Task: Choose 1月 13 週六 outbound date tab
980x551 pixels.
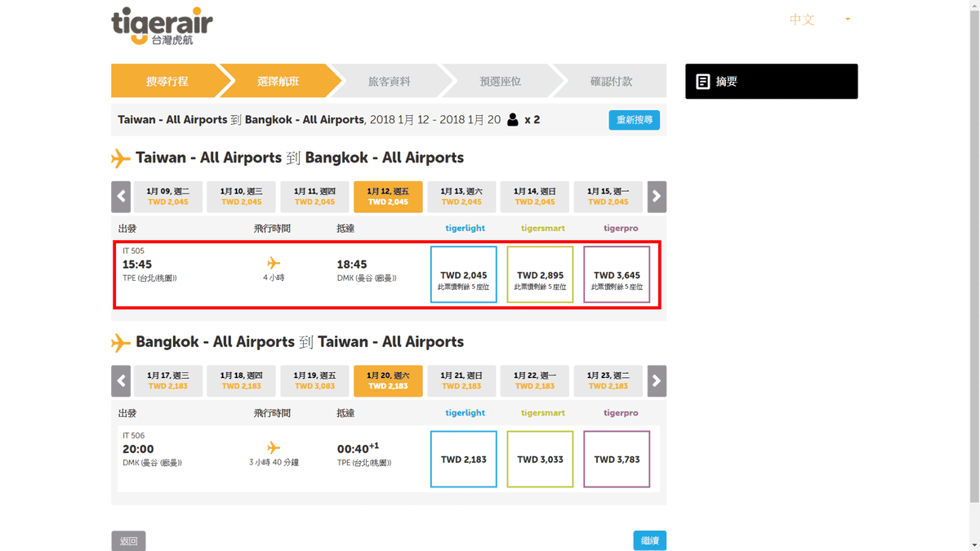Action: pos(461,197)
